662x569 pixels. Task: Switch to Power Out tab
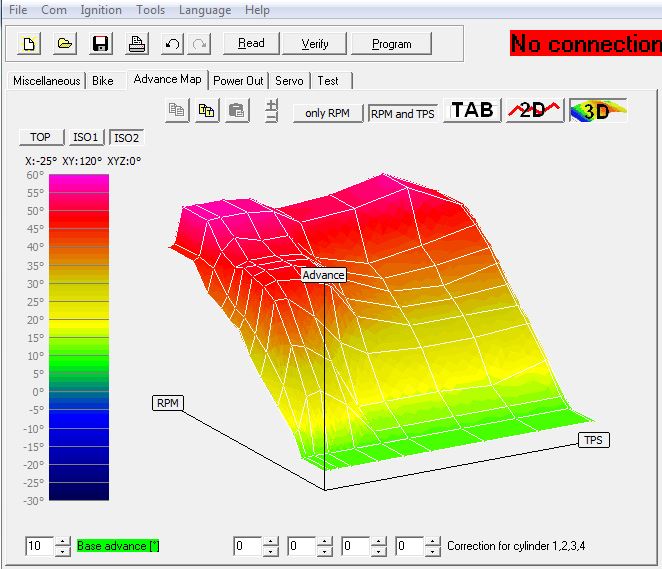click(238, 81)
